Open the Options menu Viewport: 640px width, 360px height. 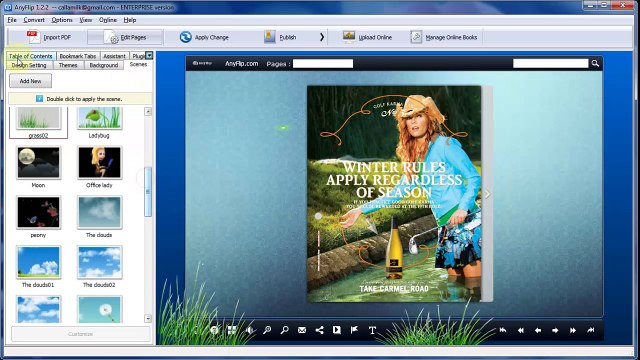(62, 20)
